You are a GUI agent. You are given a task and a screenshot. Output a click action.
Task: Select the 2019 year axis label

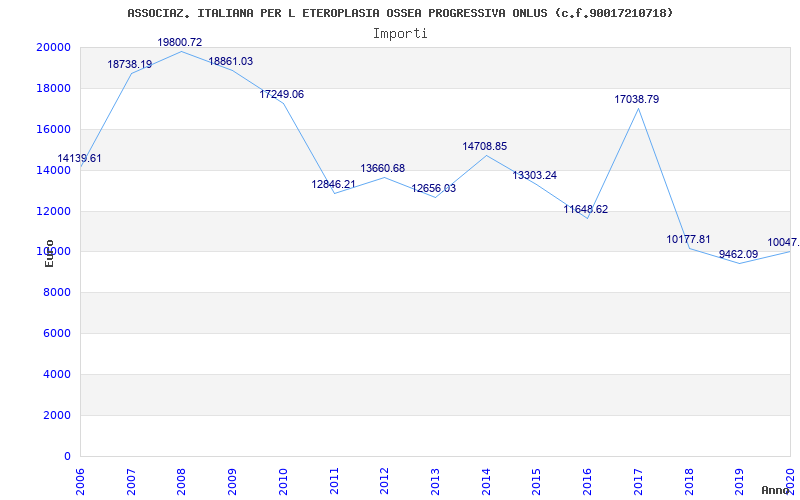click(x=740, y=481)
